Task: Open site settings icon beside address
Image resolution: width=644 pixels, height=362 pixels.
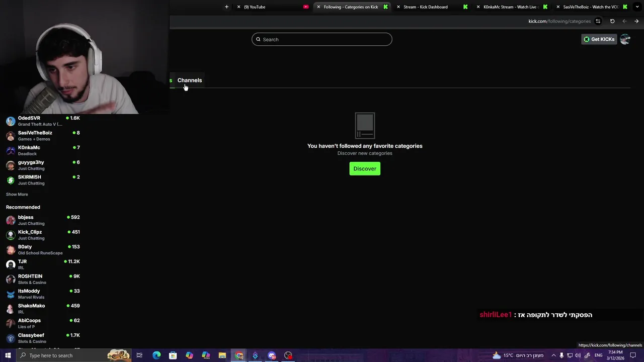Action: [598, 21]
